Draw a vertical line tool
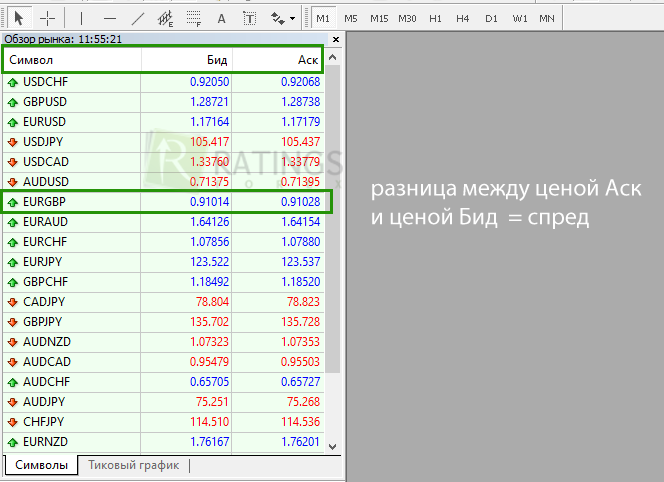Screen dimensions: 664x482 pos(81,18)
